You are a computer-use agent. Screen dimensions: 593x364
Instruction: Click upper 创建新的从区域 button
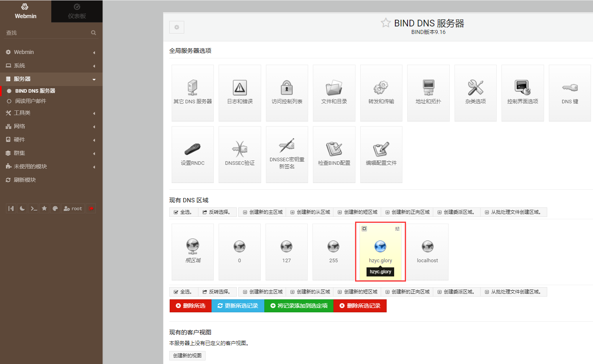[310, 212]
